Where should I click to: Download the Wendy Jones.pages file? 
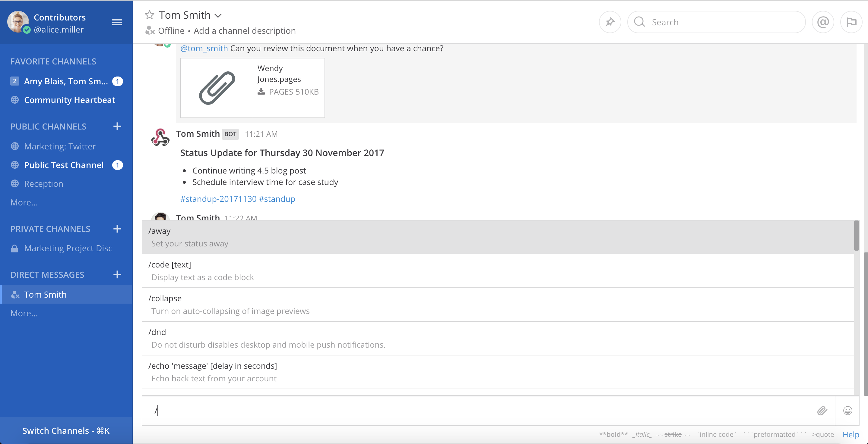click(x=261, y=92)
